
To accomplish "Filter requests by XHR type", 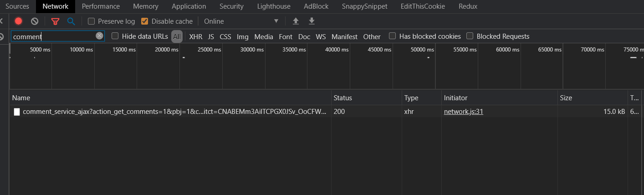I will point(195,36).
